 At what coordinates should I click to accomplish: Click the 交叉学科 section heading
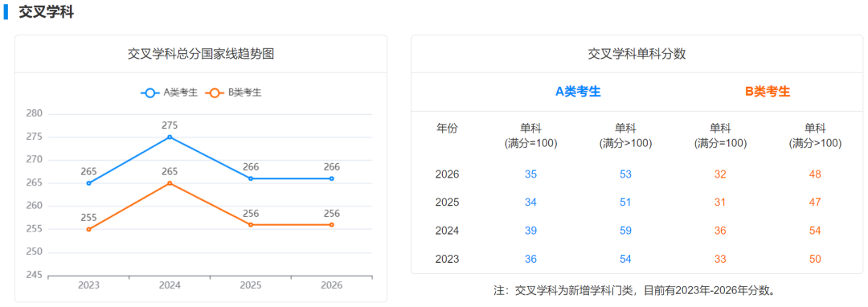(46, 12)
